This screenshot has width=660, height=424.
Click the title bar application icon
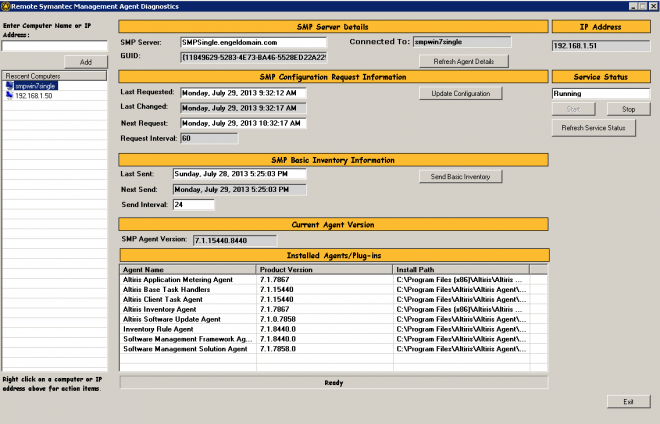5,6
